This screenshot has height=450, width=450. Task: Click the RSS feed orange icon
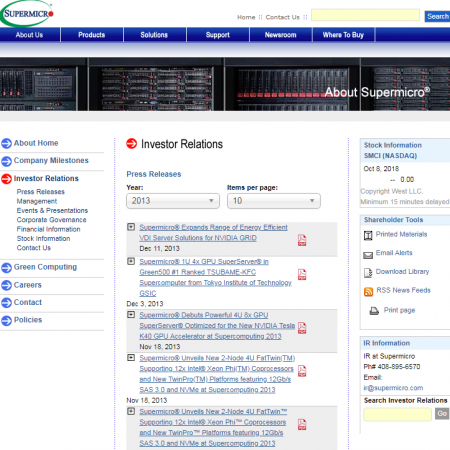(368, 292)
